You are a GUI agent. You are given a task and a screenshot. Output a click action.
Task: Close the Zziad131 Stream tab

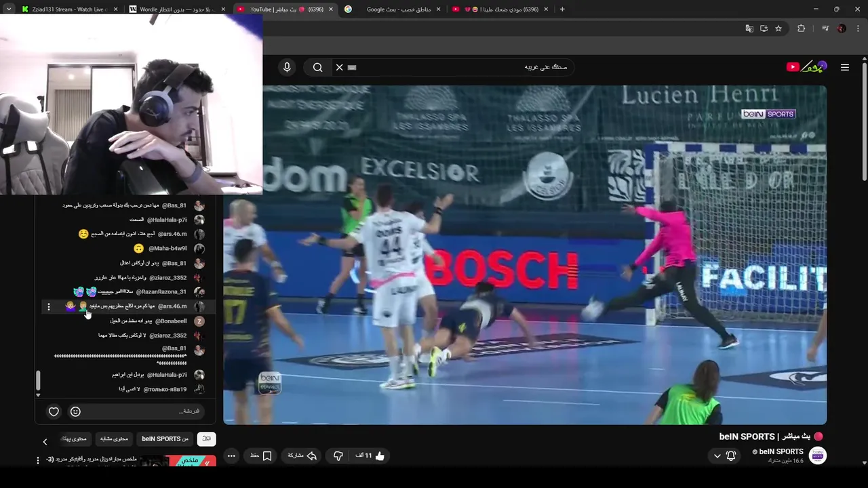(x=115, y=9)
